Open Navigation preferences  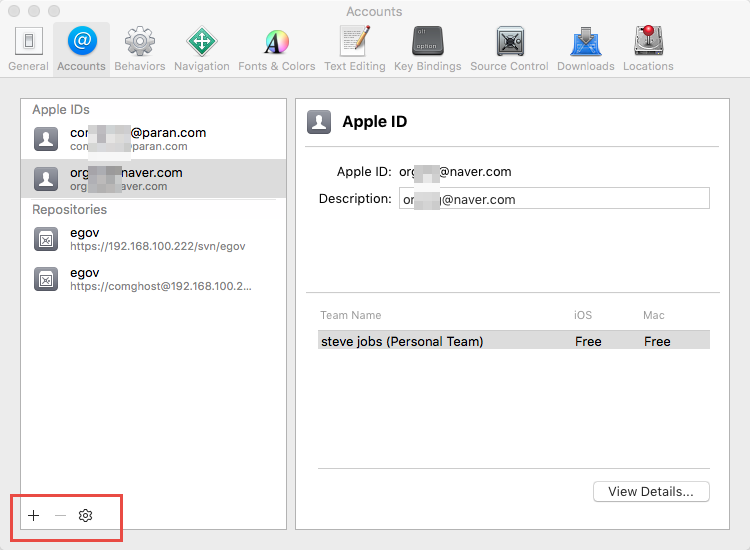(x=201, y=48)
